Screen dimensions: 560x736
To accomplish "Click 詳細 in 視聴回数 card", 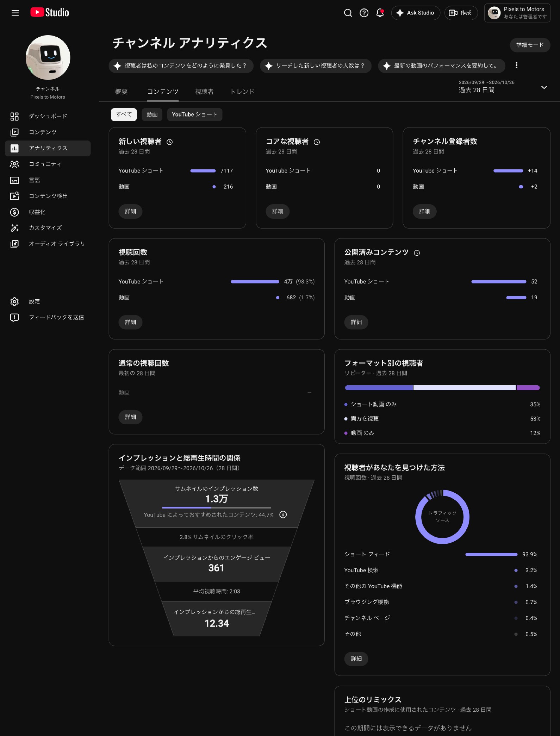I will tap(131, 322).
